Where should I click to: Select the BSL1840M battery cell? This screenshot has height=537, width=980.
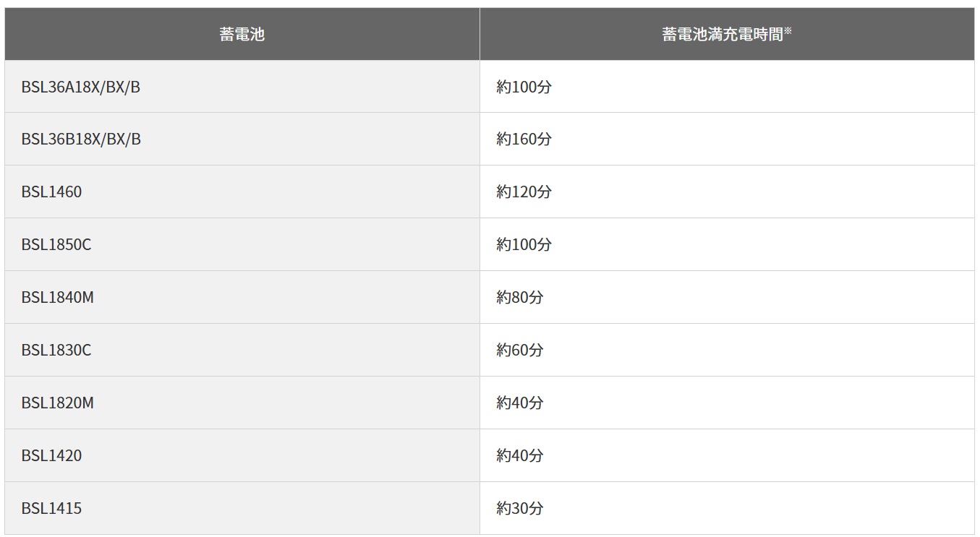point(58,297)
